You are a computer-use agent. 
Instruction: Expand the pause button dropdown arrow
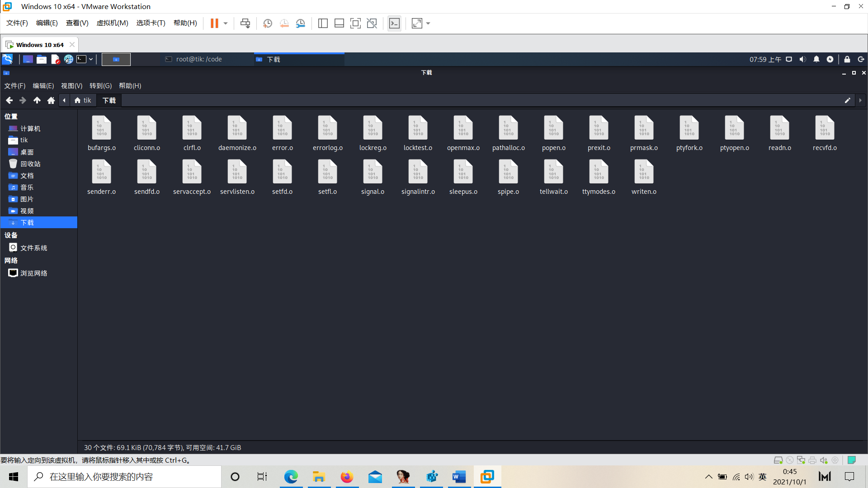[x=226, y=23]
